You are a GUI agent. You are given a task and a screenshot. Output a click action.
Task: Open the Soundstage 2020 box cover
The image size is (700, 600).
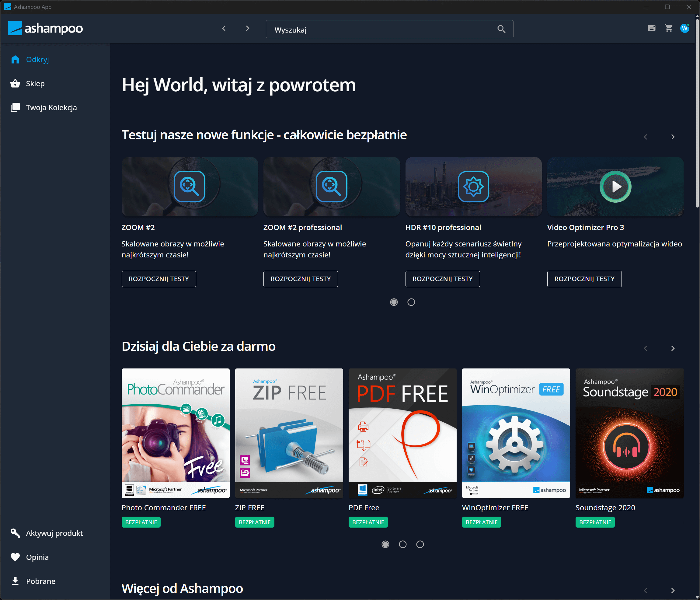[630, 433]
